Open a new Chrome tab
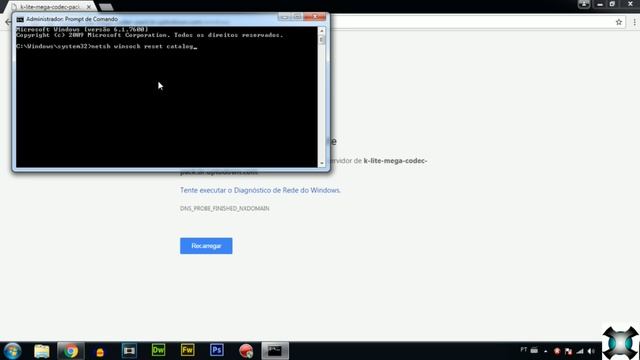The image size is (640, 360). click(106, 7)
